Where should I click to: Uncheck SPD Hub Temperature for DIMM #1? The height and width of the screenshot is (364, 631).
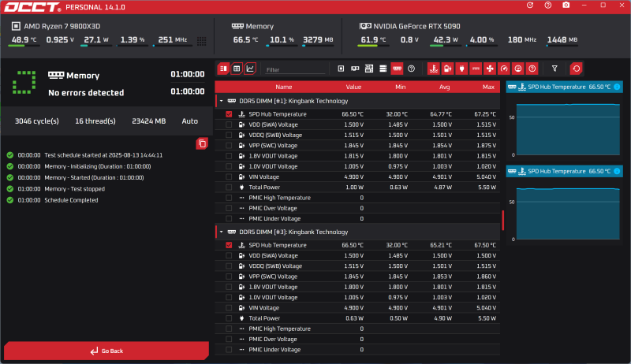point(229,114)
